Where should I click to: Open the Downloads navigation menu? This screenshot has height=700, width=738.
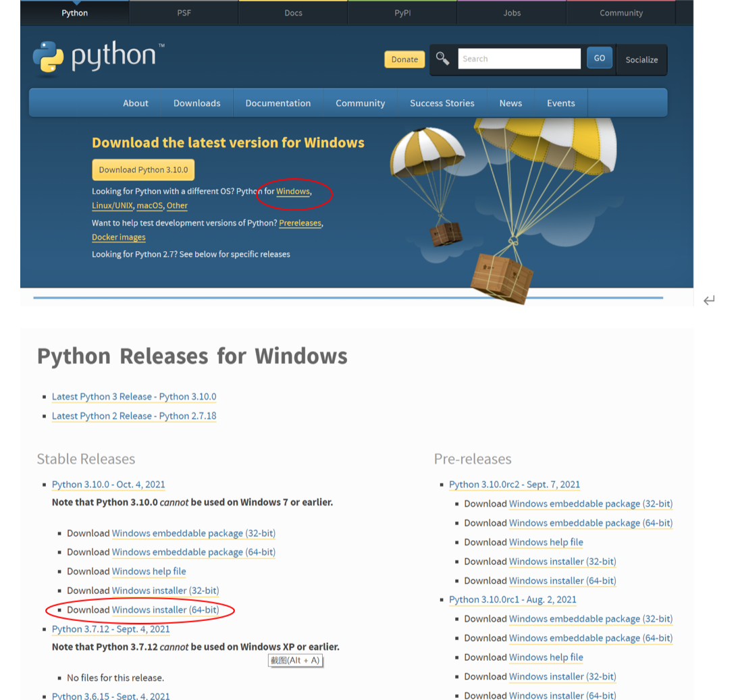[196, 103]
